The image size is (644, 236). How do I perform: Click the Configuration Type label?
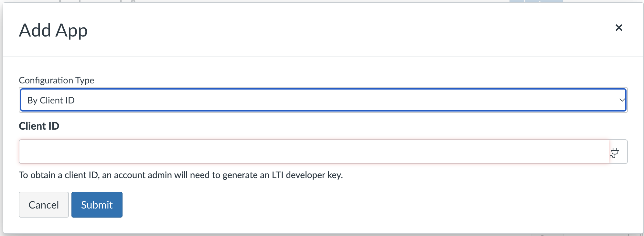[57, 80]
